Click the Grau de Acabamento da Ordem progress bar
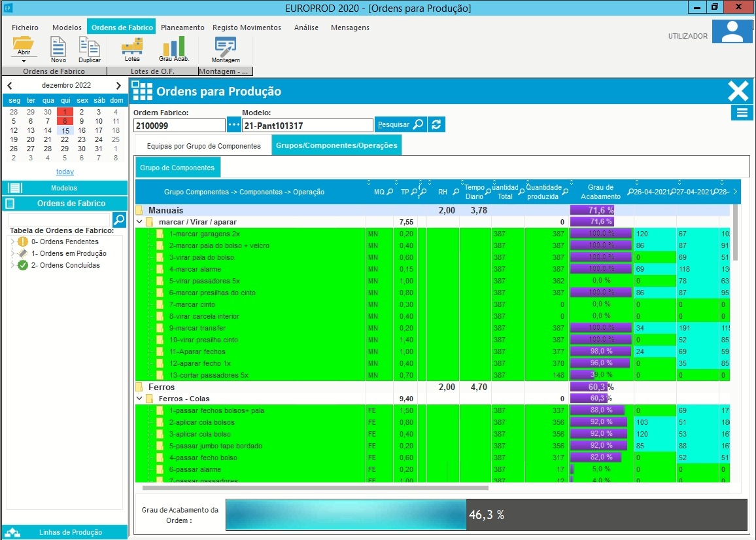756x540 pixels. [x=487, y=515]
